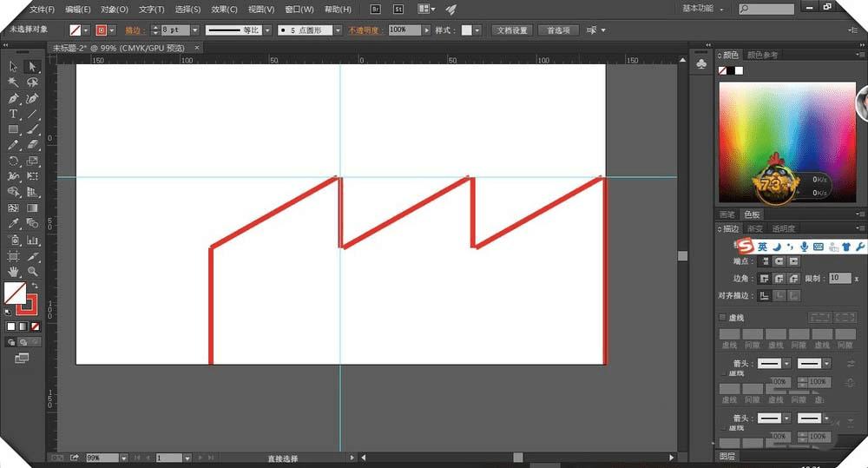Select the Pen tool

13,99
